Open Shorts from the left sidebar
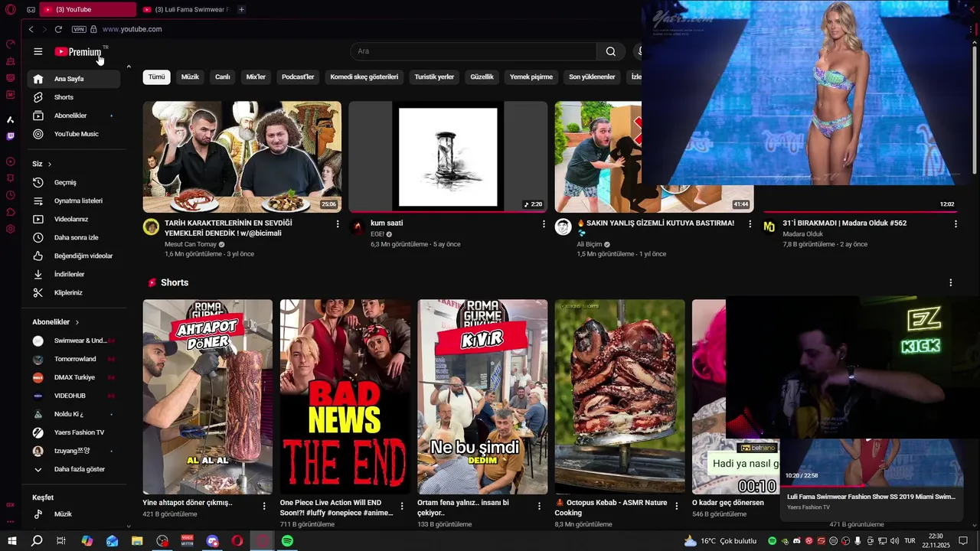Image resolution: width=980 pixels, height=551 pixels. pos(74,97)
